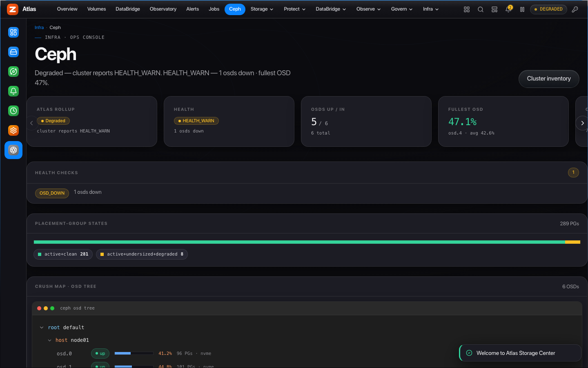Click the Atlas Rollup card
Image resolution: width=588 pixels, height=368 pixels.
coord(92,121)
